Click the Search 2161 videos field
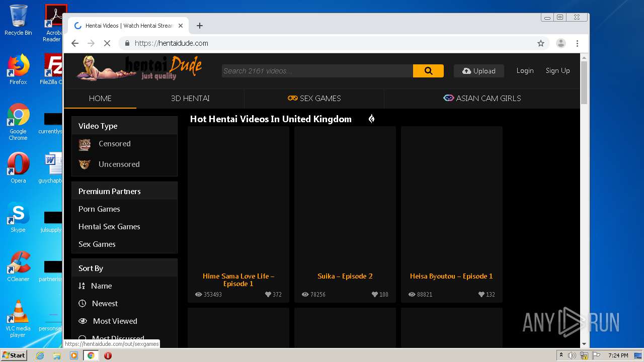Screen dimensions: 644x362 pyautogui.click(x=317, y=71)
